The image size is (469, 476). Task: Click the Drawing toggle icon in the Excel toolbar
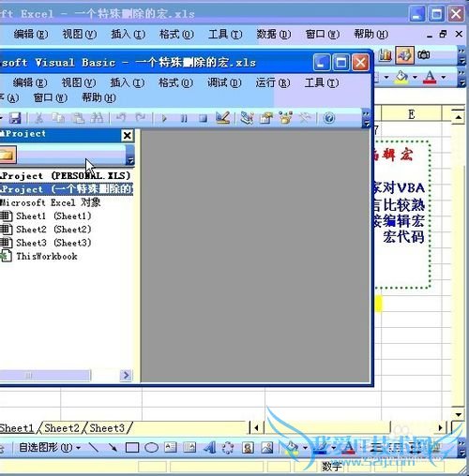click(x=405, y=55)
